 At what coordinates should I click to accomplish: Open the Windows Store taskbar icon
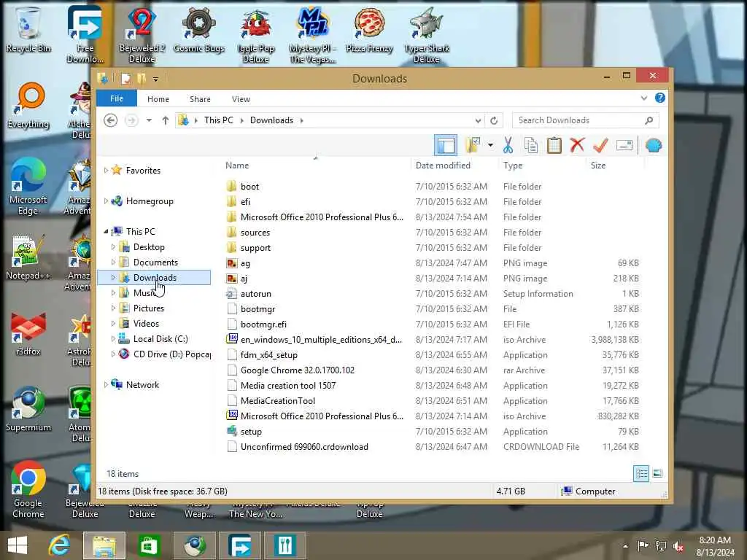pos(149,545)
